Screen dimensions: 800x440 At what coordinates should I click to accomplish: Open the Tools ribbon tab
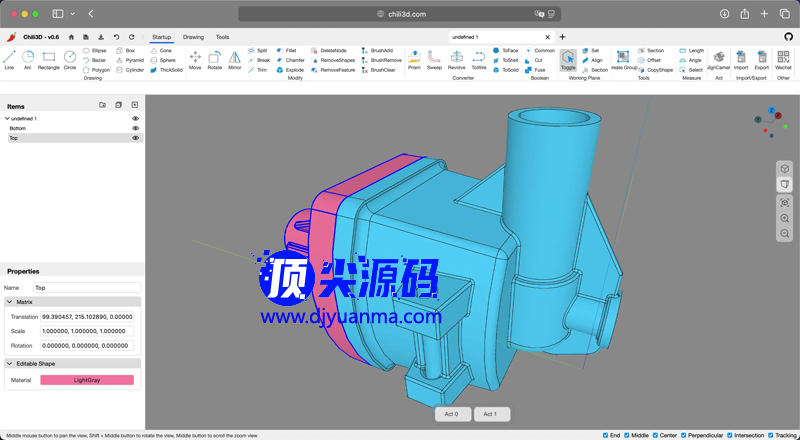click(222, 37)
